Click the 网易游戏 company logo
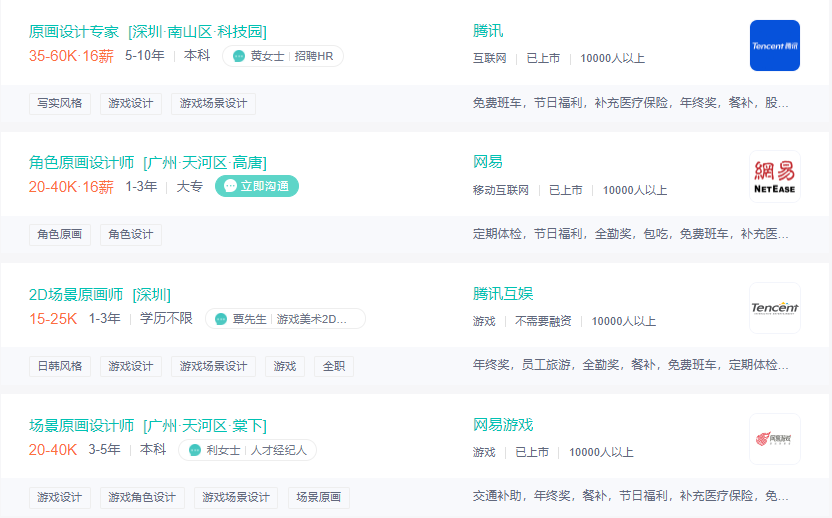 [774, 439]
